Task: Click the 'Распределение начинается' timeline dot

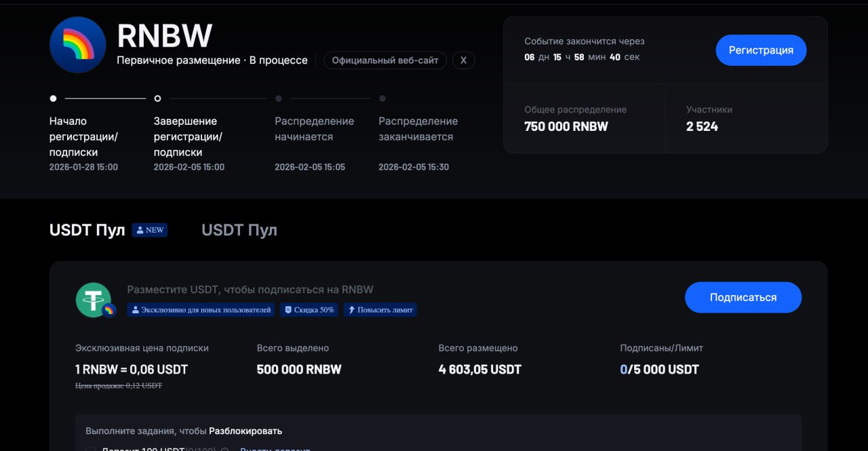Action: [x=279, y=98]
